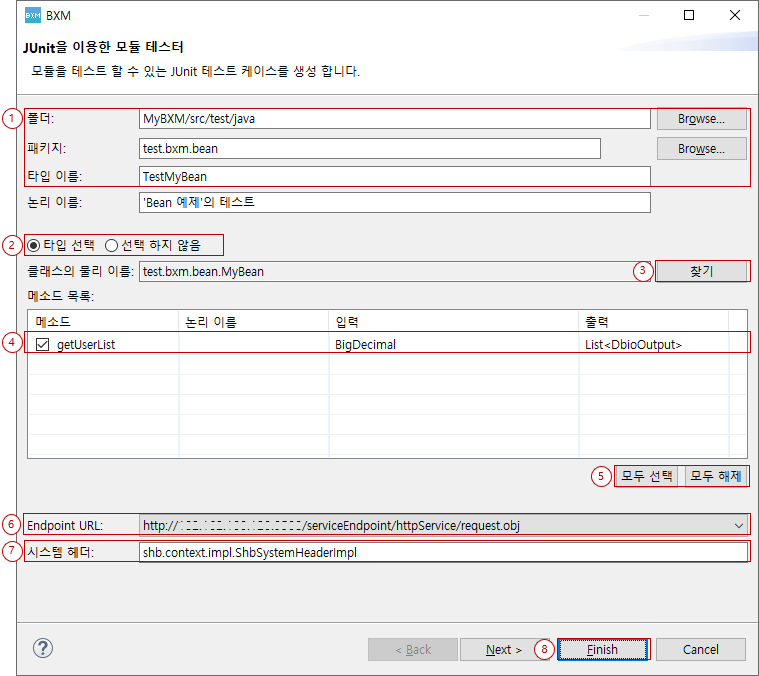Click the '시스템 헤더' input field
The height and width of the screenshot is (676, 759).
point(442,552)
